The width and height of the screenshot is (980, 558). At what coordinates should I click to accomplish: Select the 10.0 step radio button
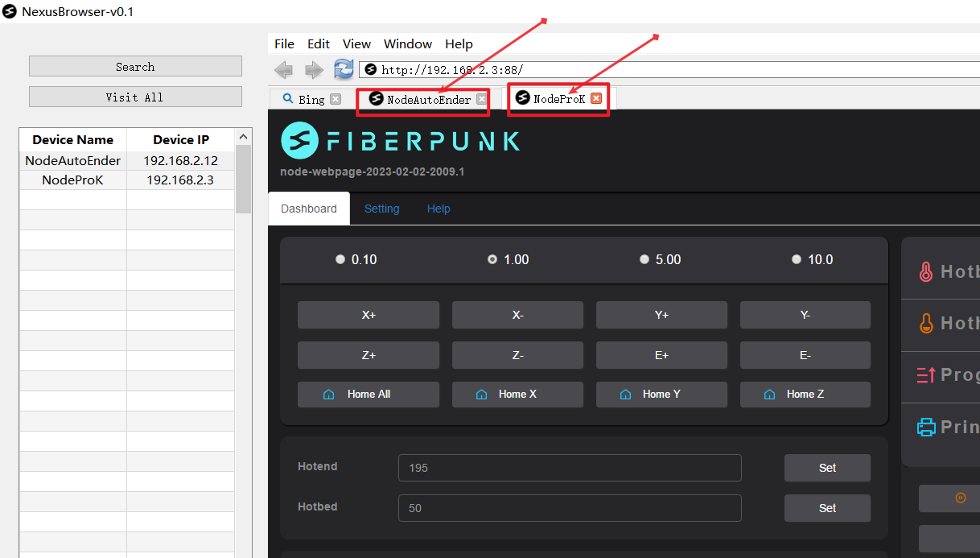pyautogui.click(x=797, y=259)
